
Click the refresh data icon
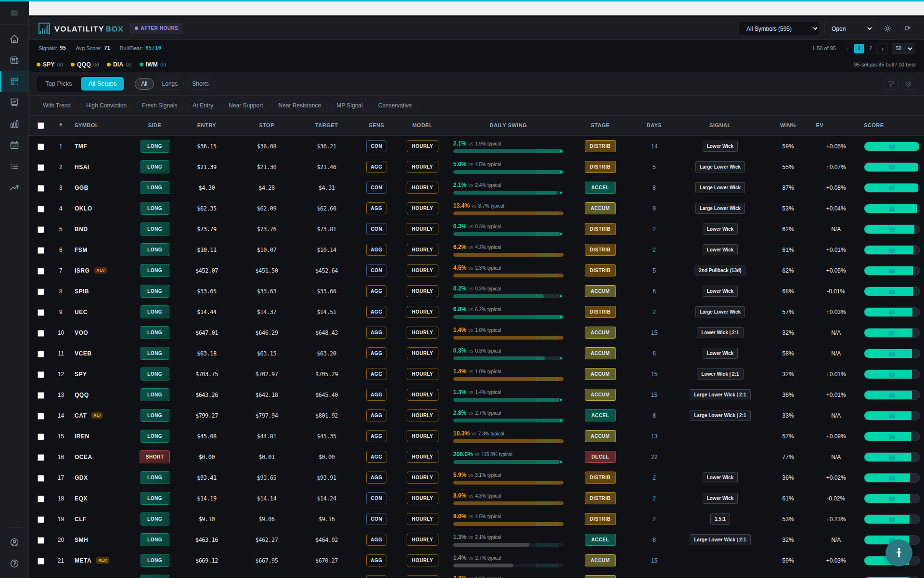pos(907,28)
